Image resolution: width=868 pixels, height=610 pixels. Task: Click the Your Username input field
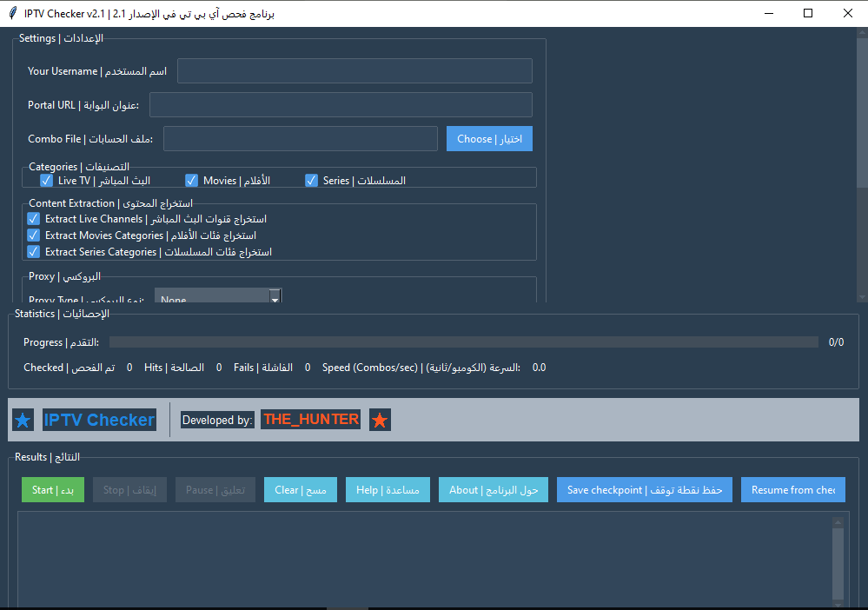(354, 71)
